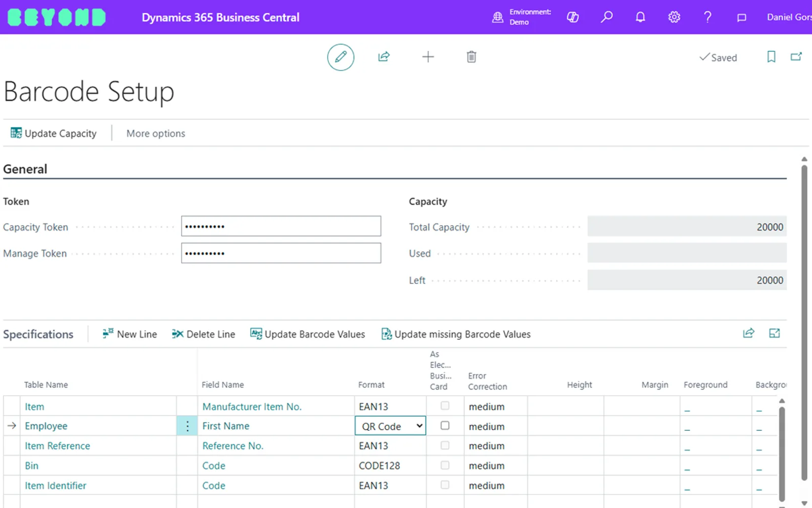Click the Total Capacity value field

coord(687,227)
